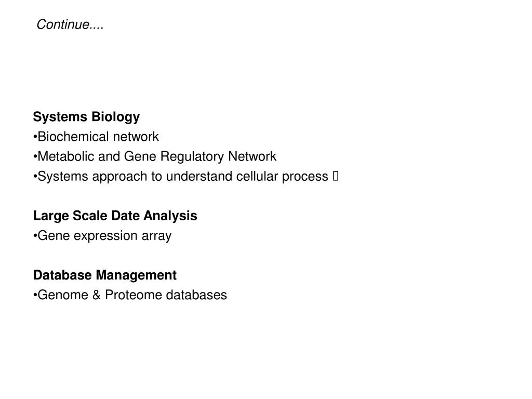Click the 'Genome & Proteome databases' bullet
Image resolution: width=532 pixels, height=399 pixels.
pos(130,295)
